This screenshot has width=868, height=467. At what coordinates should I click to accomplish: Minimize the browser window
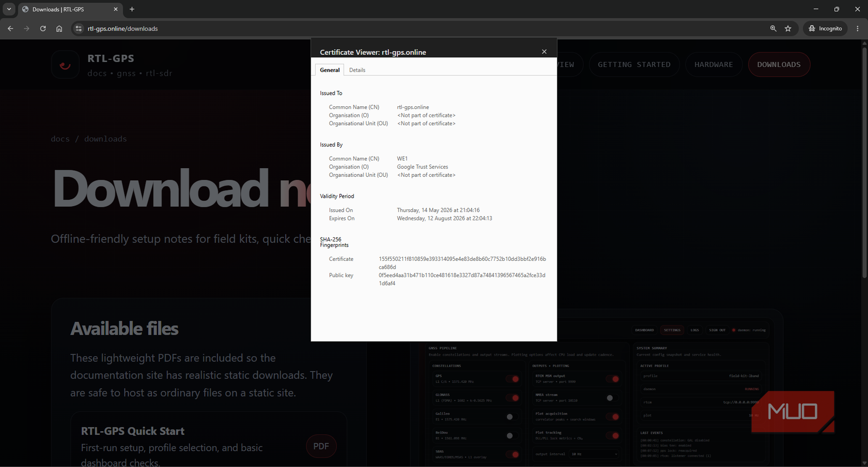(816, 9)
